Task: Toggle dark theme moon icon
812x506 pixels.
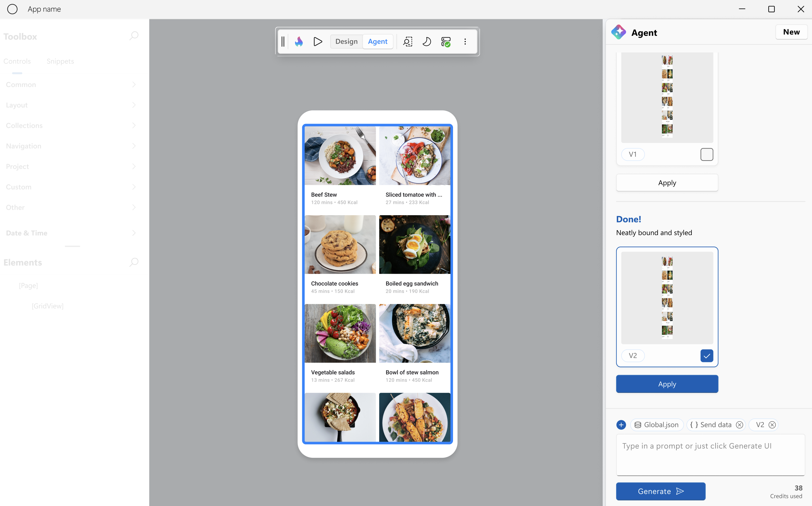Action: click(x=426, y=42)
